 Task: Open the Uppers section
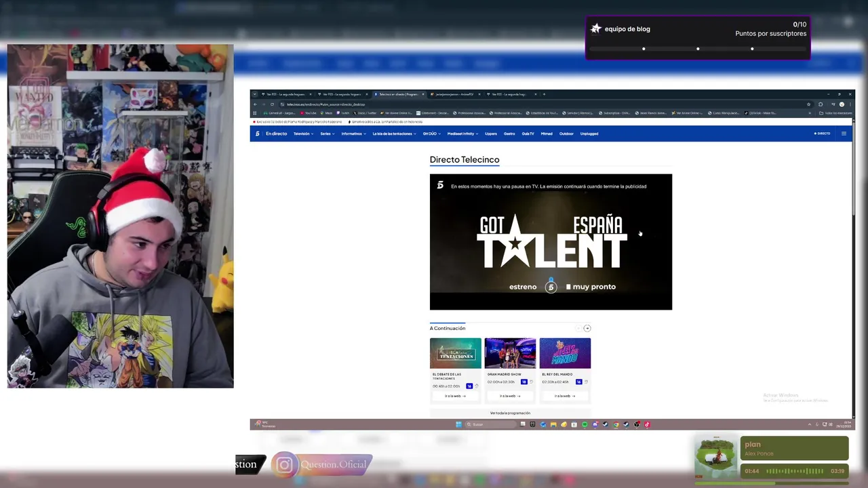click(x=491, y=134)
